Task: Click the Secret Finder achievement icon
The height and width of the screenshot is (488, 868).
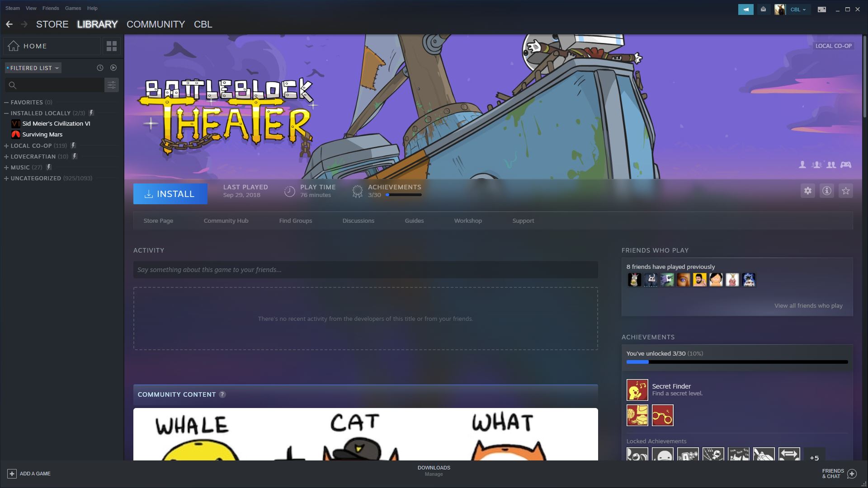Action: pos(637,390)
